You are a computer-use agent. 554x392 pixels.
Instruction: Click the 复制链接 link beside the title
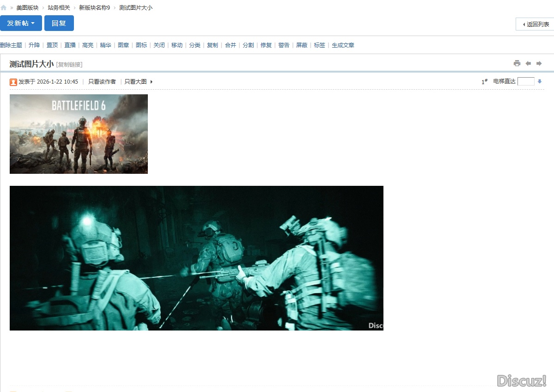tap(69, 65)
